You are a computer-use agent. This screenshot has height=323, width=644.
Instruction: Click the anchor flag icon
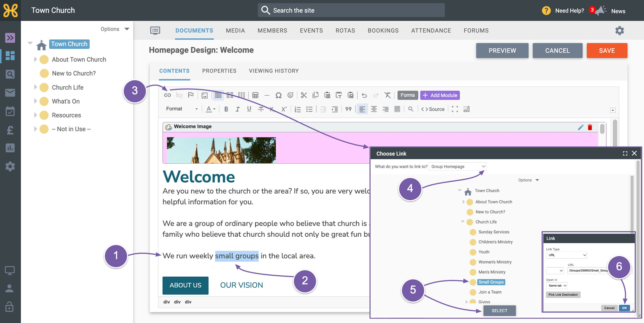tap(191, 95)
